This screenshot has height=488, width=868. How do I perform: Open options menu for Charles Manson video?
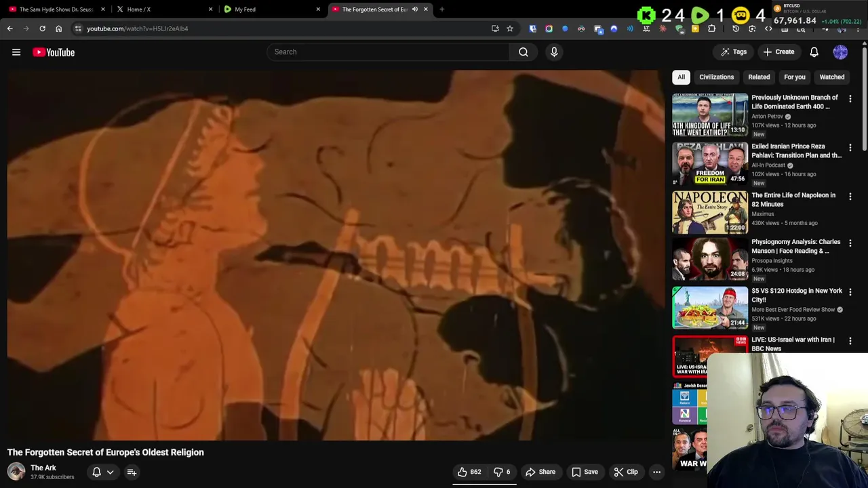point(850,243)
